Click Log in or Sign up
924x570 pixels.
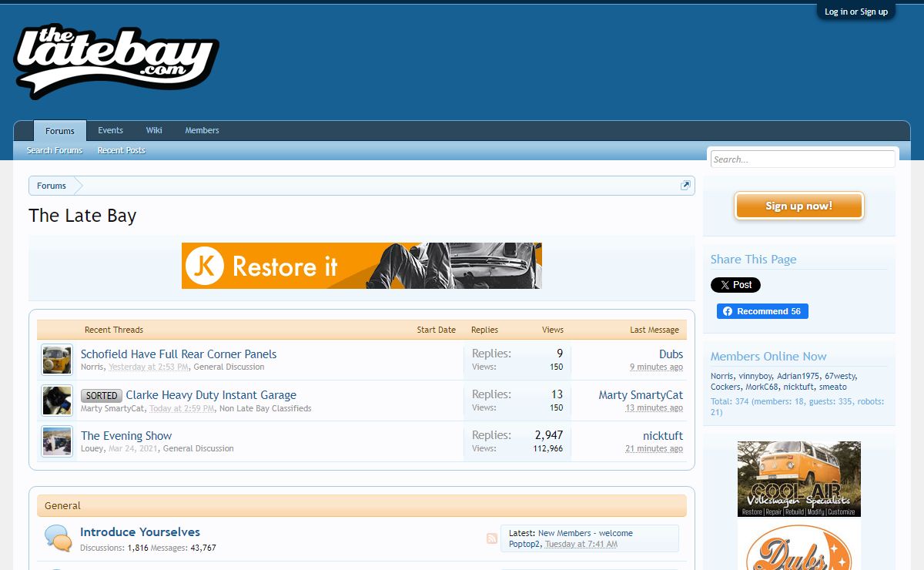pyautogui.click(x=856, y=12)
